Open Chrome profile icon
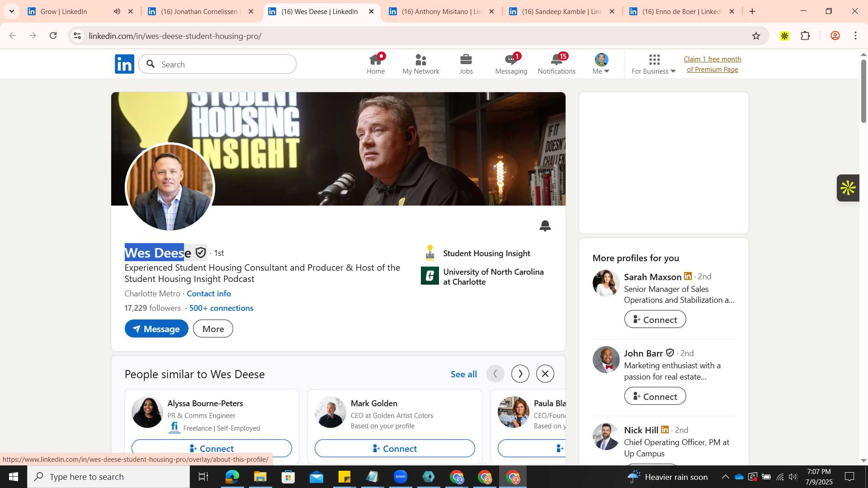The image size is (868, 488). coord(835,36)
